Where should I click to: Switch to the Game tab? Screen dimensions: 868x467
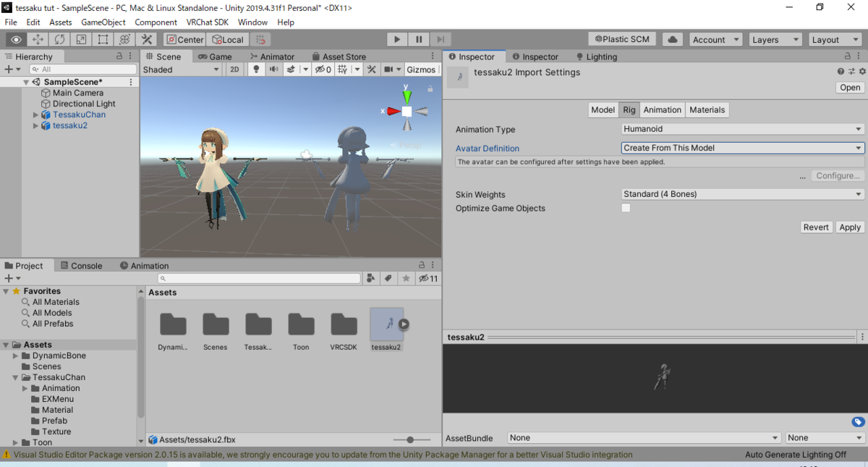214,56
